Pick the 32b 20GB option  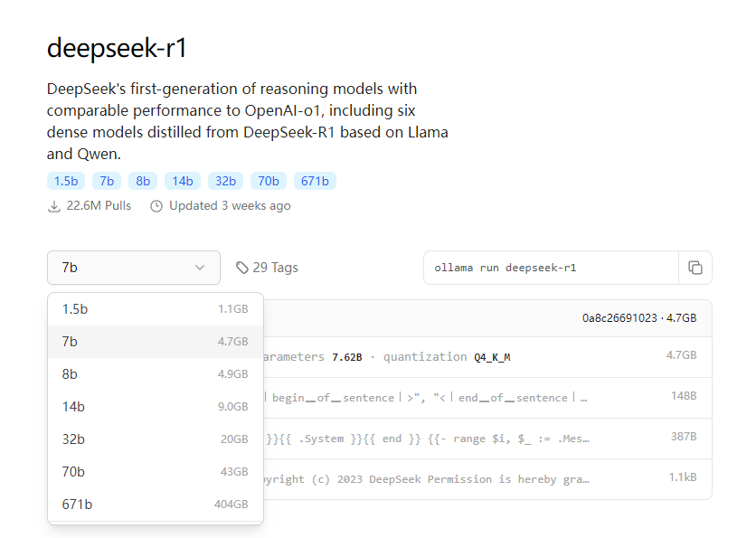(156, 439)
